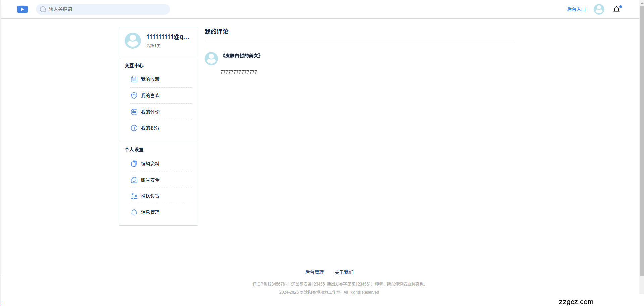The image size is (644, 306).
Task: Open the article title 《皮肤白皙的美女》
Action: click(x=241, y=56)
